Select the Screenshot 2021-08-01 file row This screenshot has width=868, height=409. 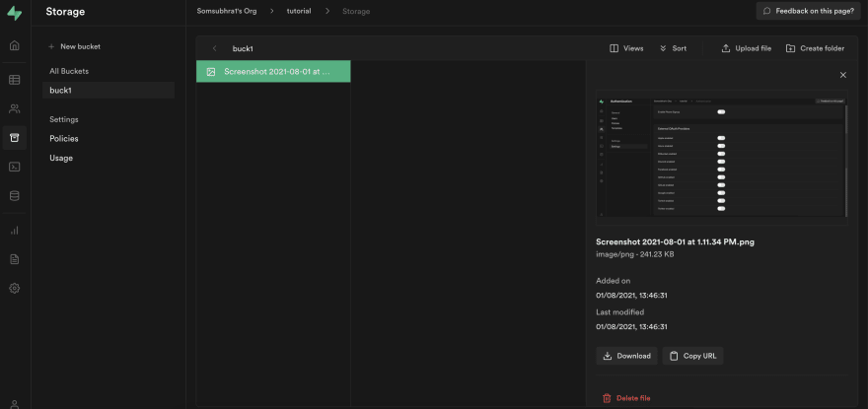tap(273, 71)
